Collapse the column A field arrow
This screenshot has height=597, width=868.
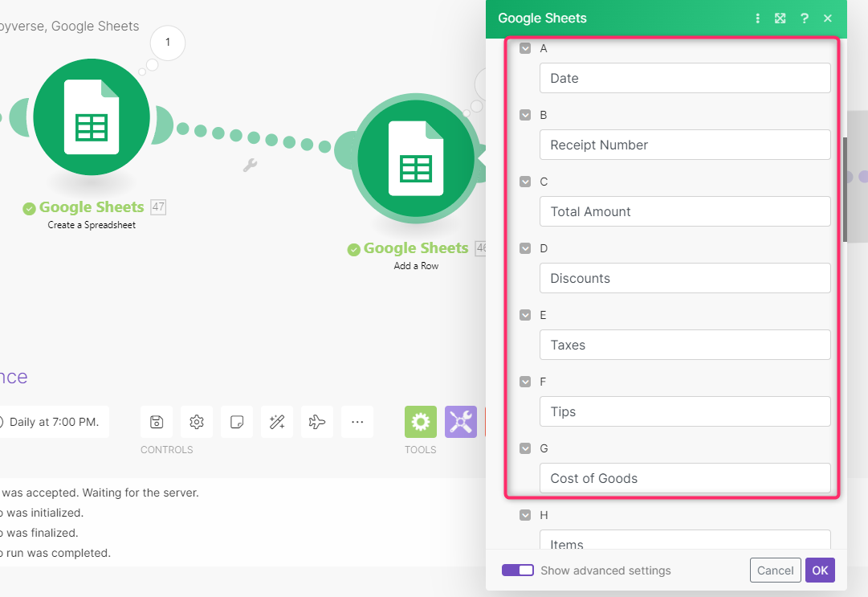coord(525,48)
